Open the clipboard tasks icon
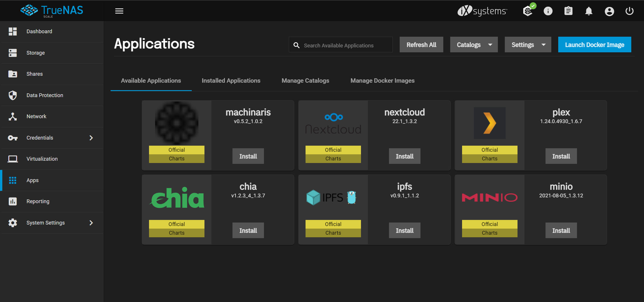This screenshot has height=302, width=644. [568, 11]
